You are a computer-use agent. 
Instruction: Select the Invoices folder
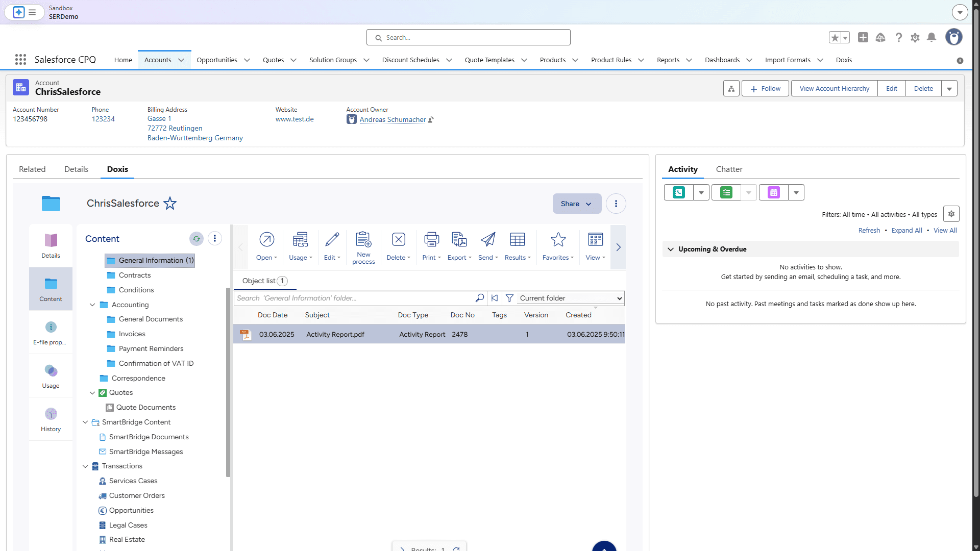pos(132,334)
